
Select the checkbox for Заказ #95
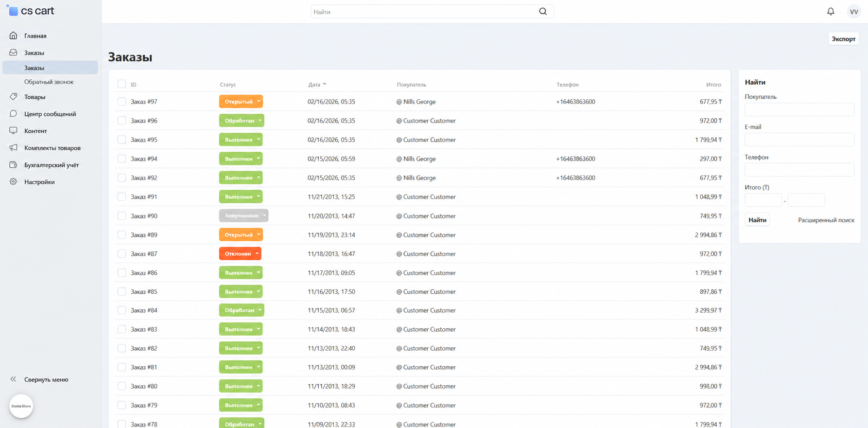click(122, 140)
